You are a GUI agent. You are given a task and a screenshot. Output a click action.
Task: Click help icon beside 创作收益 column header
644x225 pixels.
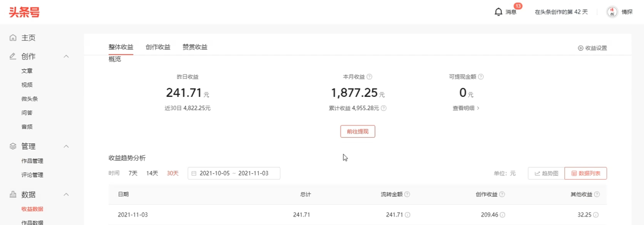coord(502,195)
